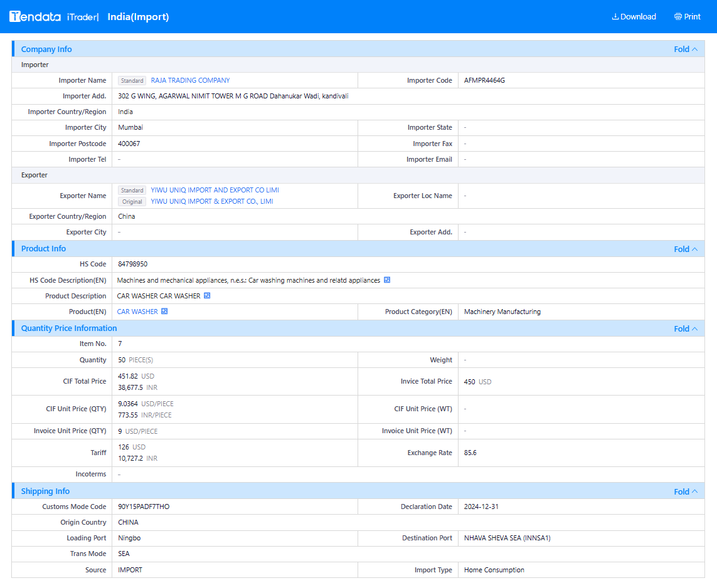This screenshot has height=588, width=717.
Task: Click translate icon next to Product(EN) CAR WASHER link
Action: pyautogui.click(x=164, y=311)
